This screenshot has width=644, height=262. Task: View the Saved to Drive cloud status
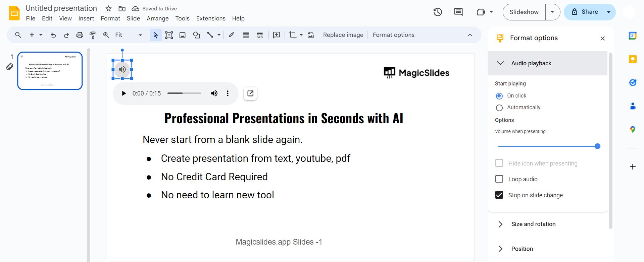point(154,9)
